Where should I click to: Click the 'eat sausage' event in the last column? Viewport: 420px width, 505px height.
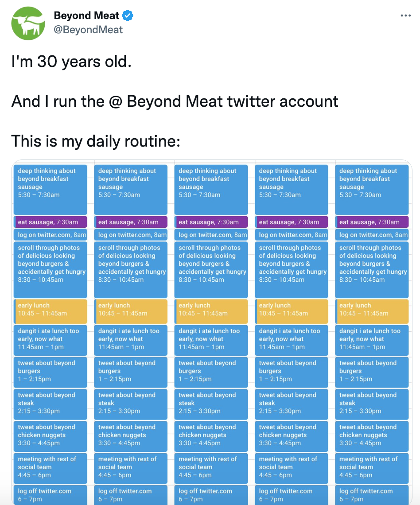tap(371, 221)
